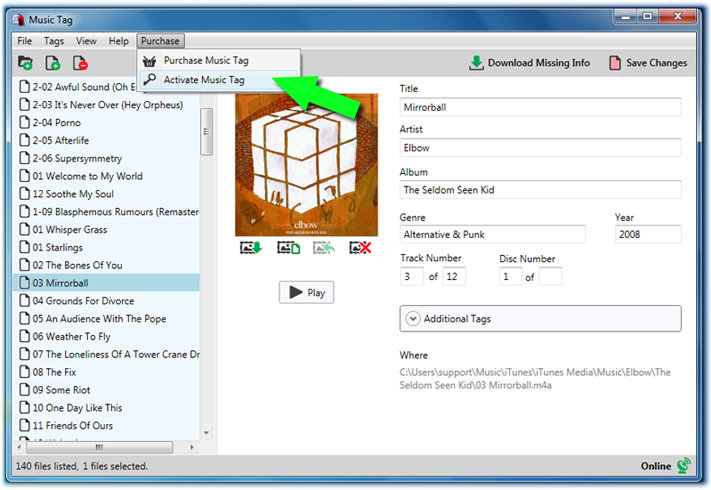Click the Online status icon

684,466
